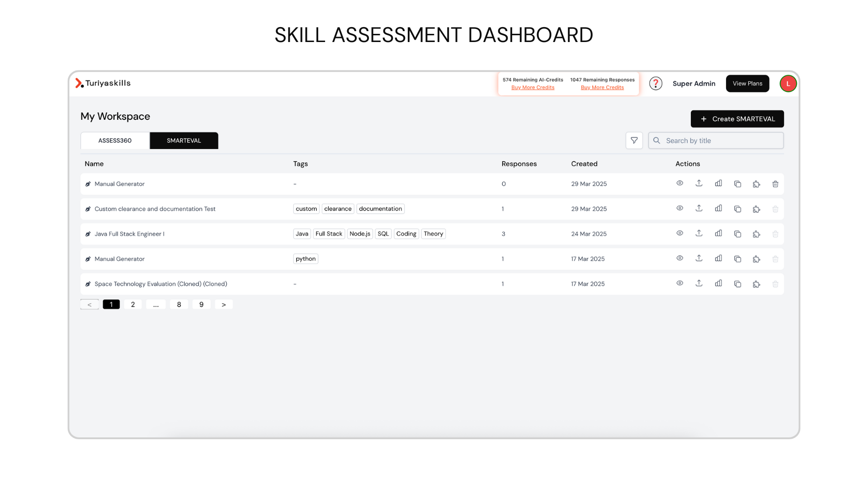868x488 pixels.
Task: Delete the first Manual Generator assessment
Action: [775, 184]
